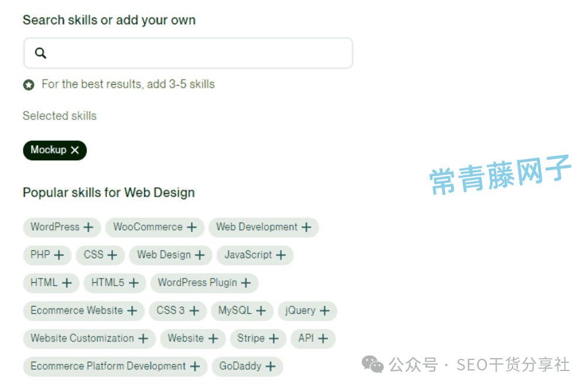Image resolution: width=588 pixels, height=388 pixels.
Task: Add the CSS skill chip
Action: (x=100, y=255)
